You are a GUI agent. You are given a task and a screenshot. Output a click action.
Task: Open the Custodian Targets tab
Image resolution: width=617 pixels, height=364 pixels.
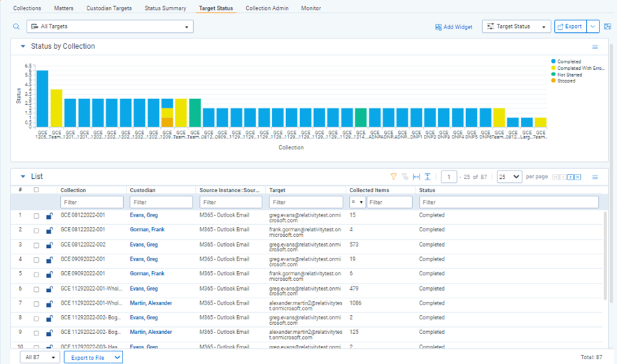[x=109, y=8]
